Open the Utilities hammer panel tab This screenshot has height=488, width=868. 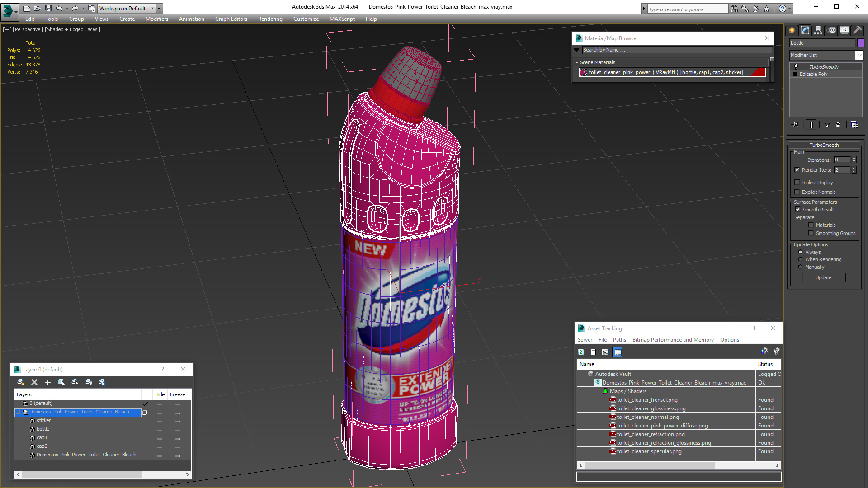(x=858, y=30)
